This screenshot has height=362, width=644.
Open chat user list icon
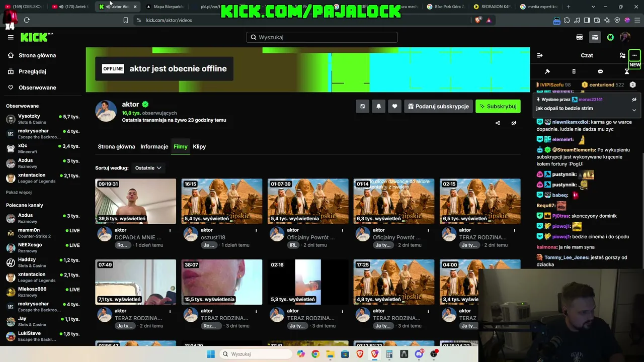622,55
